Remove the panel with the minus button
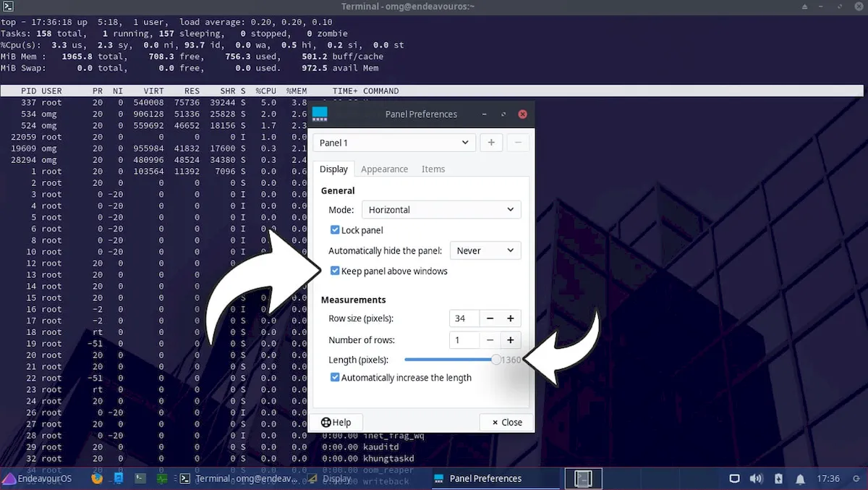Screen dimensions: 868x490 [x=518, y=143]
